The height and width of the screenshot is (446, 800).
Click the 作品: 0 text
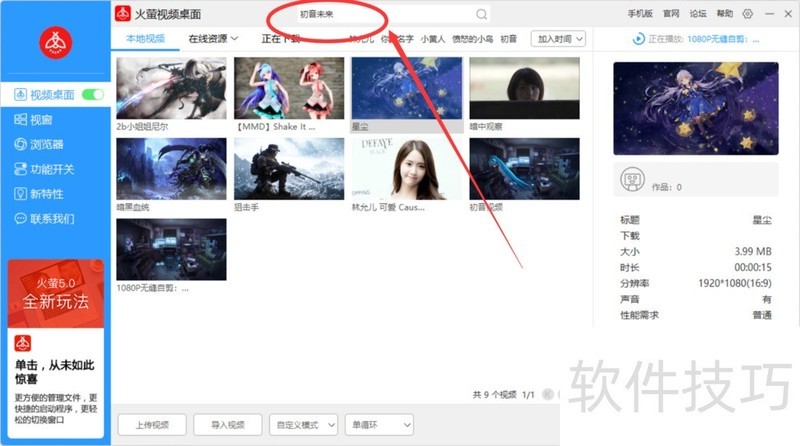click(667, 187)
